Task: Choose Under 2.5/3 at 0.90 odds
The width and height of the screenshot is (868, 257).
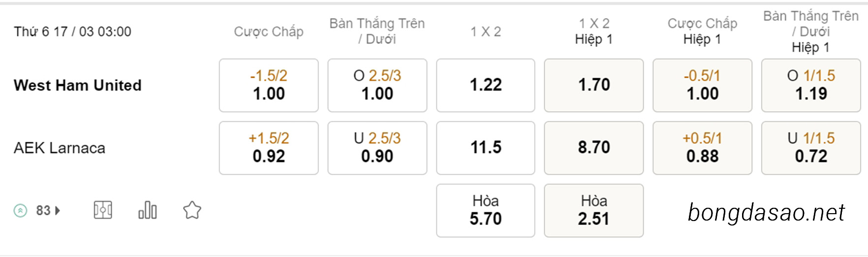Action: coord(377,148)
